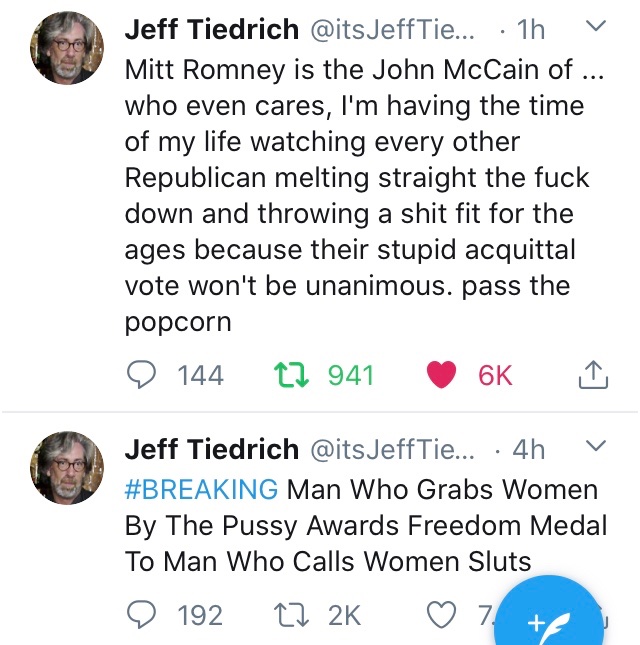This screenshot has width=640, height=645.
Task: Open Jeff Tiedrich's avatar on second tweet
Action: (x=68, y=467)
